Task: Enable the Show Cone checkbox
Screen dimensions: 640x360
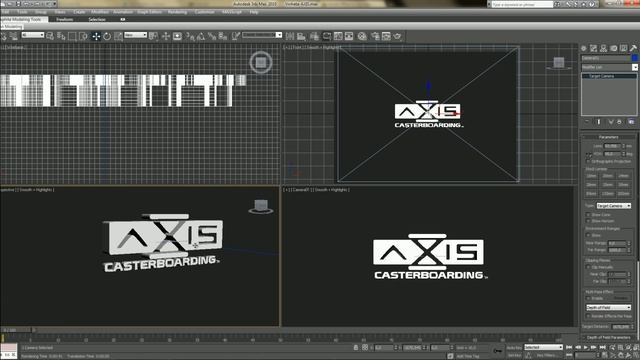Action: click(589, 215)
